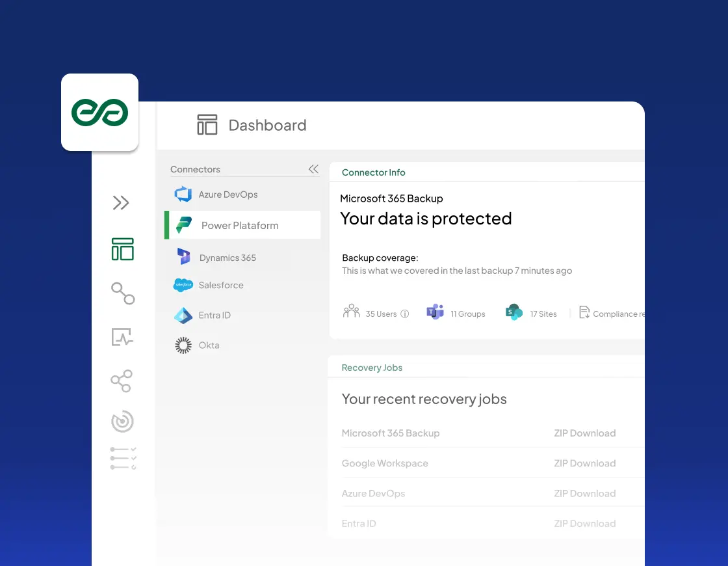Select the Azure DevOps connector

coord(229,194)
